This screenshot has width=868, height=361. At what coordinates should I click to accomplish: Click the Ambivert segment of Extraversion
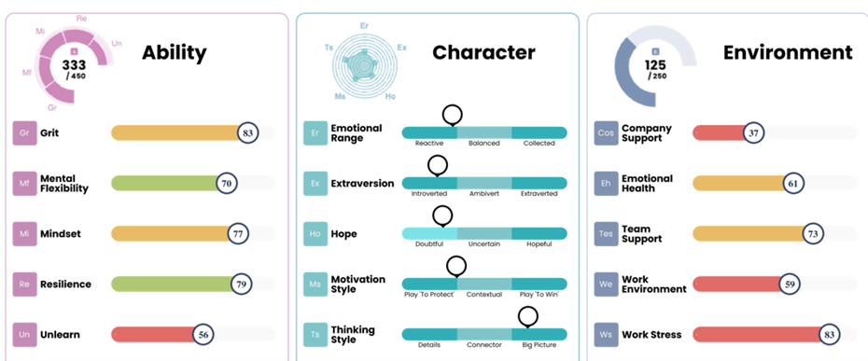pos(484,183)
